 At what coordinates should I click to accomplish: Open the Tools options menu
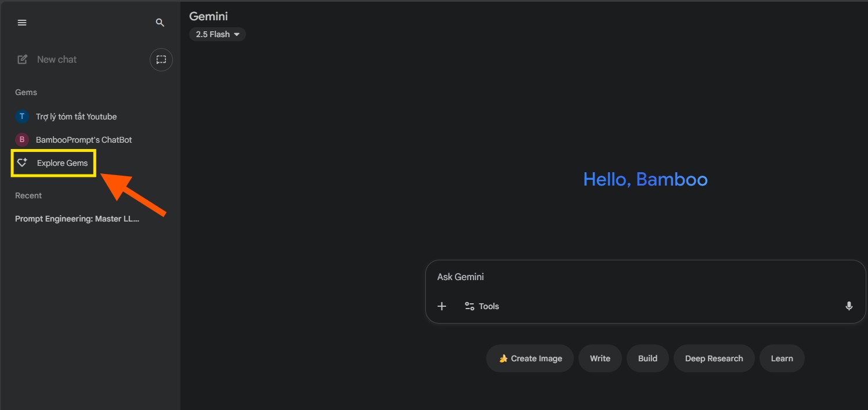[482, 306]
